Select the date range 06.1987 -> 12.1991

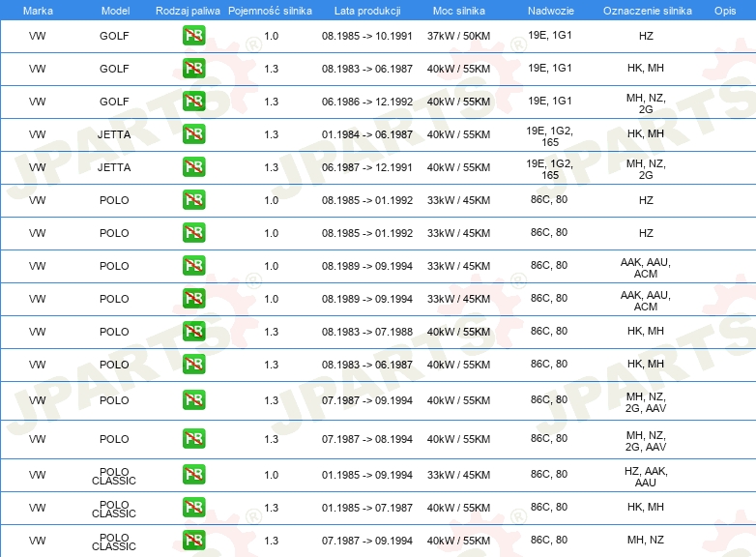coord(367,167)
